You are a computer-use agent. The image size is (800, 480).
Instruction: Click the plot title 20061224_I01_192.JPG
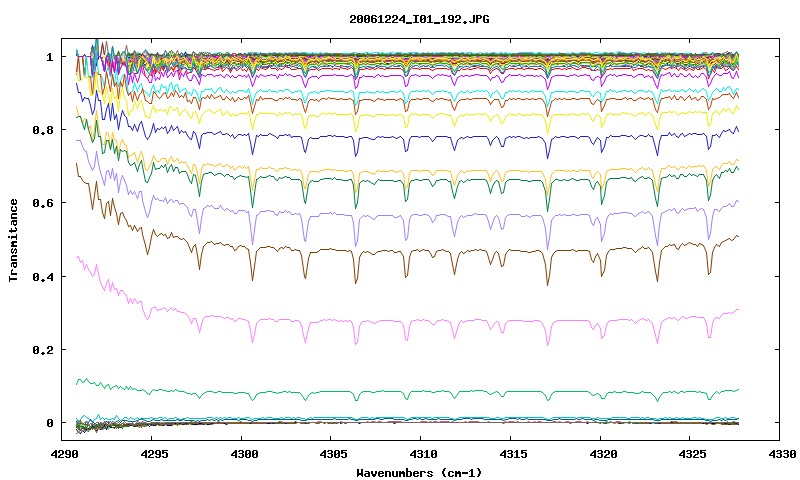pyautogui.click(x=419, y=19)
